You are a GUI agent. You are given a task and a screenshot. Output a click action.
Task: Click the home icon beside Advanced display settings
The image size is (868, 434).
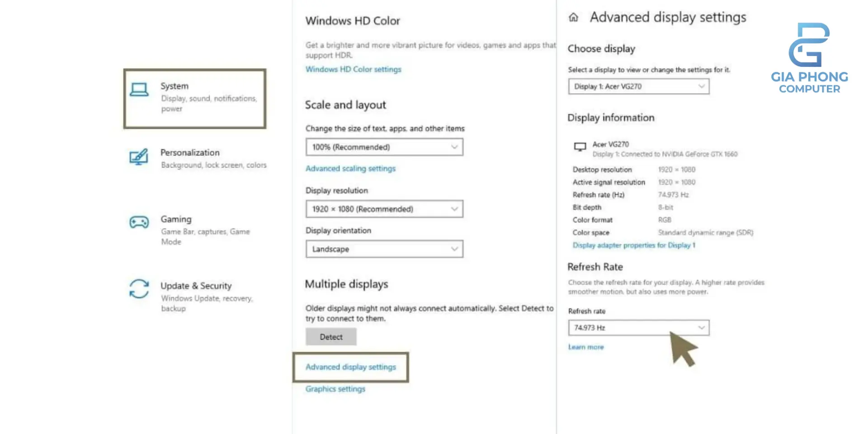[573, 18]
